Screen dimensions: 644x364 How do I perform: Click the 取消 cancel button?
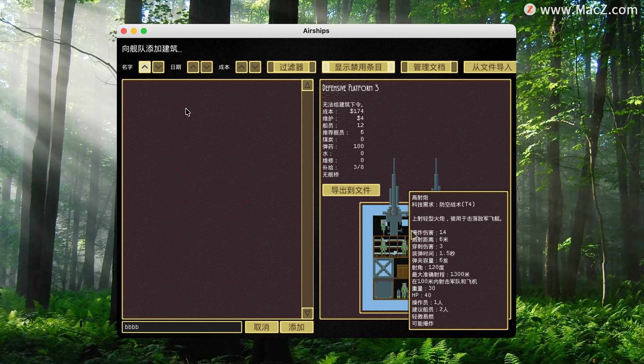click(x=261, y=327)
